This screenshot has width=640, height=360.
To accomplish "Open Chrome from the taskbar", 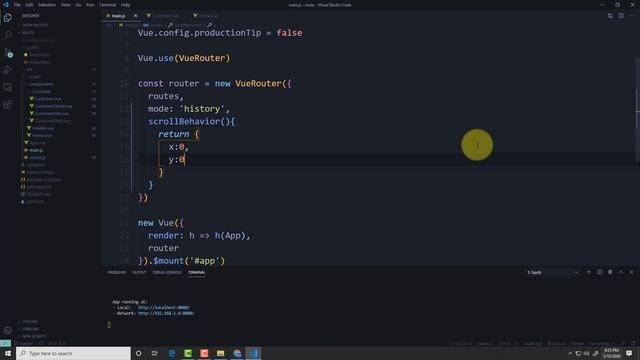I will [x=237, y=353].
